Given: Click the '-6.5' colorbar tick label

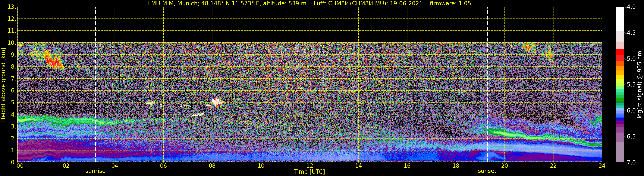Looking at the screenshot, I should [630, 136].
